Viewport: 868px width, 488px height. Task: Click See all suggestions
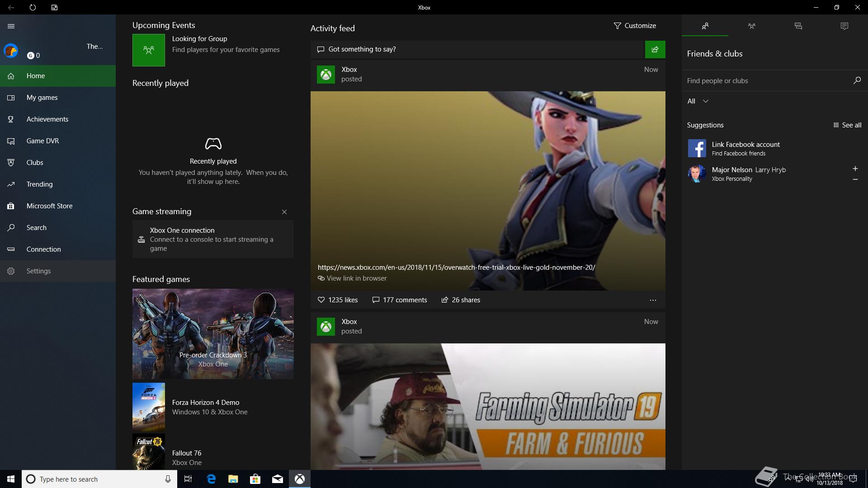(x=847, y=125)
